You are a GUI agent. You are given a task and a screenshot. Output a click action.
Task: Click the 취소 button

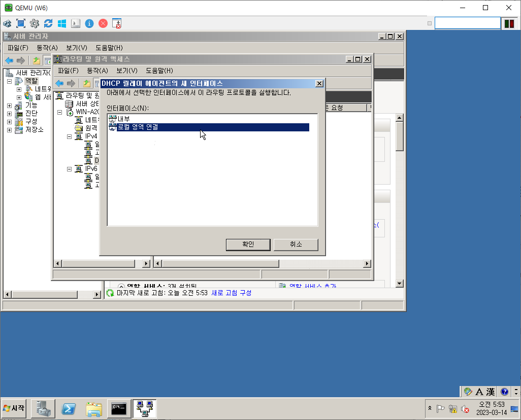coord(296,244)
